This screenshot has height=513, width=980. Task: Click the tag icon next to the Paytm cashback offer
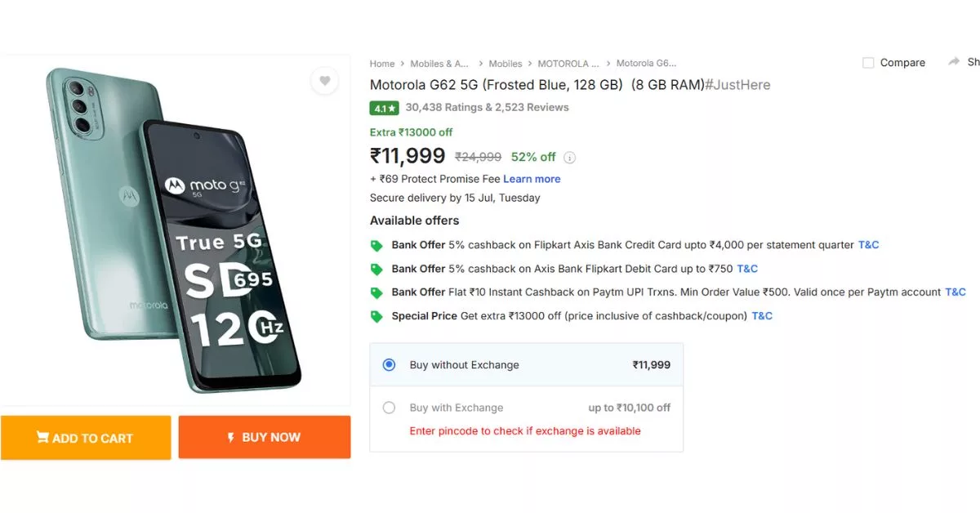(376, 292)
